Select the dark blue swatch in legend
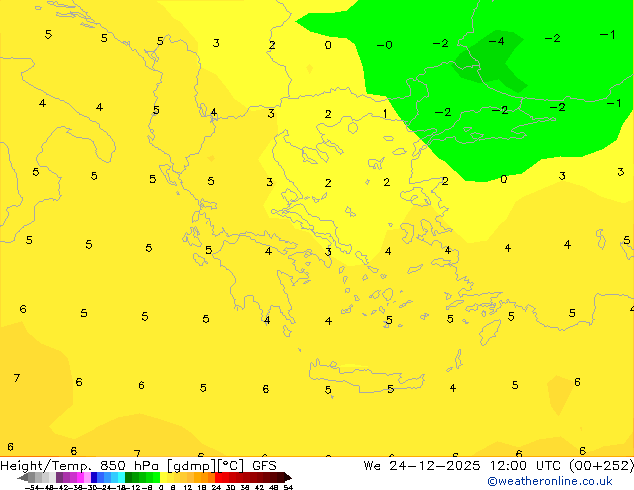Viewport: 634px width, 490px height. [x=94, y=477]
